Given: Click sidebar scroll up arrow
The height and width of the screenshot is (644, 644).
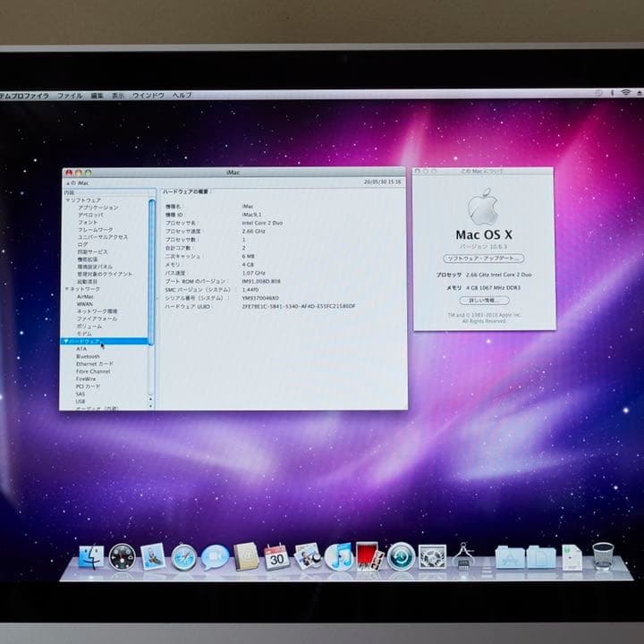Looking at the screenshot, I should click(151, 399).
